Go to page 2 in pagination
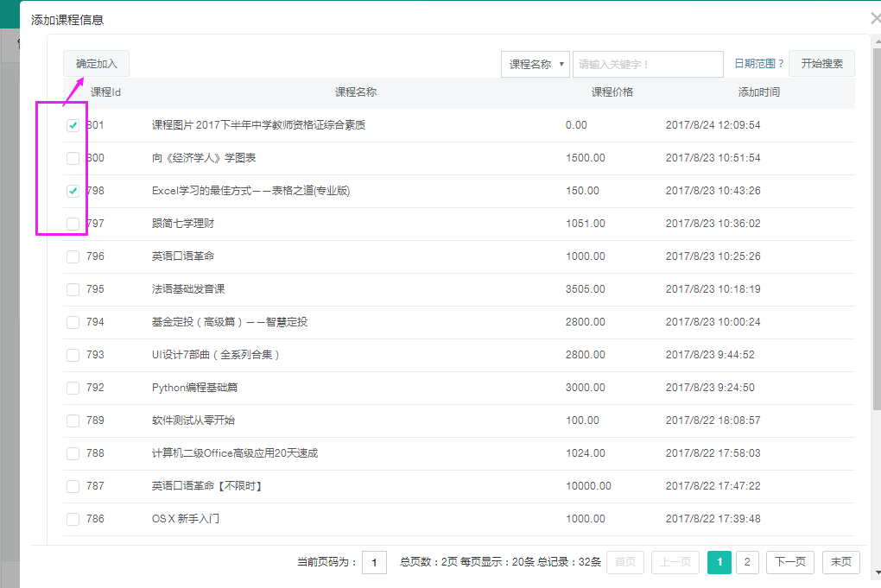The width and height of the screenshot is (881, 588). 747,562
